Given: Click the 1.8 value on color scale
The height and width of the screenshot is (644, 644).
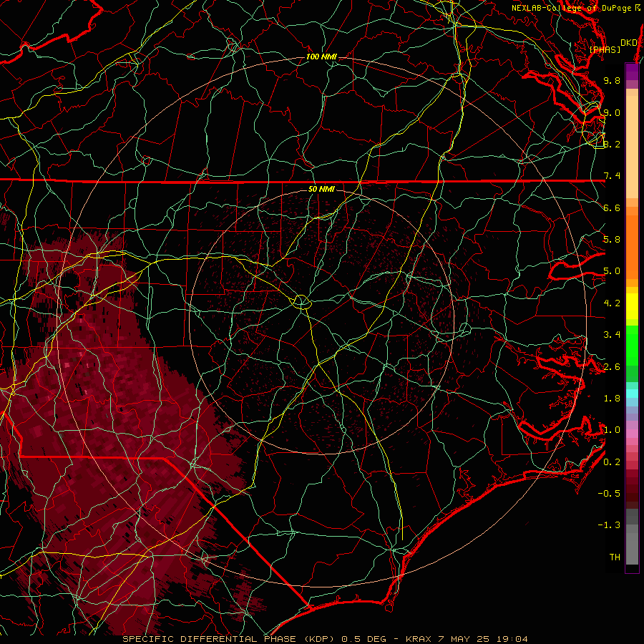Looking at the screenshot, I should [612, 399].
